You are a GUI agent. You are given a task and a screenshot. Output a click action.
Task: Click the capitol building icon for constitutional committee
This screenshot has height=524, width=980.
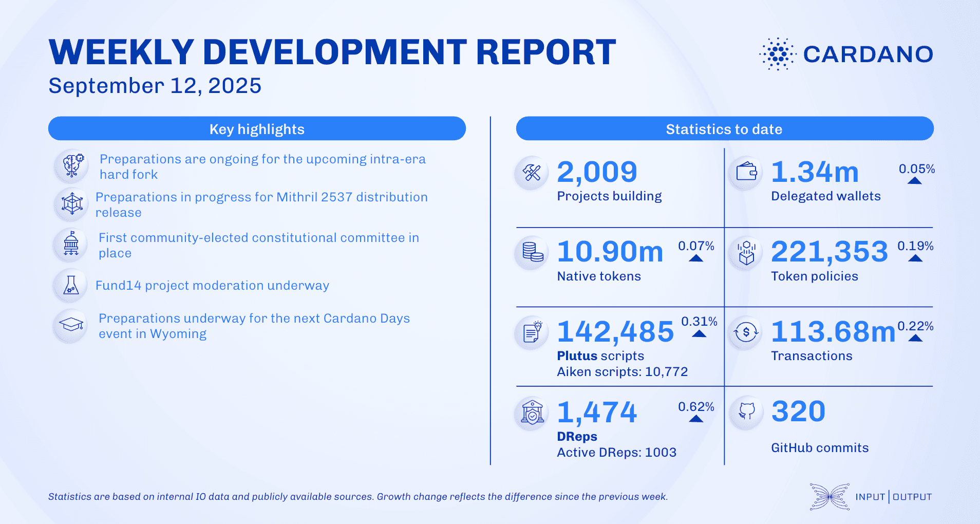[71, 244]
